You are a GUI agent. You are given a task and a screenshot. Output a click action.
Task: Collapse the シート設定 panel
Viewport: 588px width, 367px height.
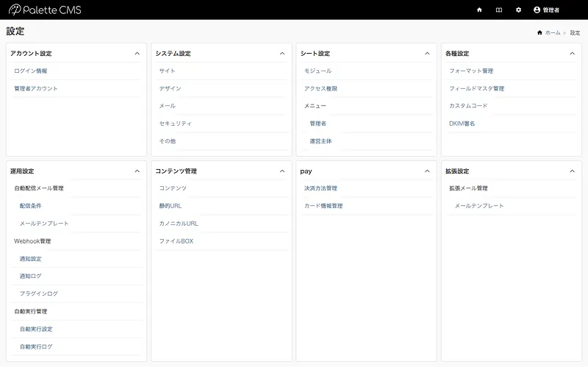coord(427,53)
